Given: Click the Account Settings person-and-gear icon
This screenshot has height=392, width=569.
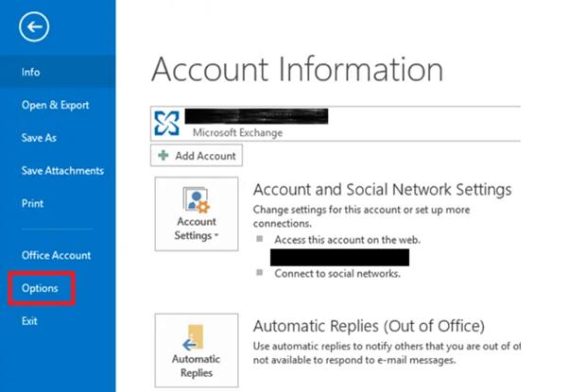Looking at the screenshot, I should tap(197, 203).
